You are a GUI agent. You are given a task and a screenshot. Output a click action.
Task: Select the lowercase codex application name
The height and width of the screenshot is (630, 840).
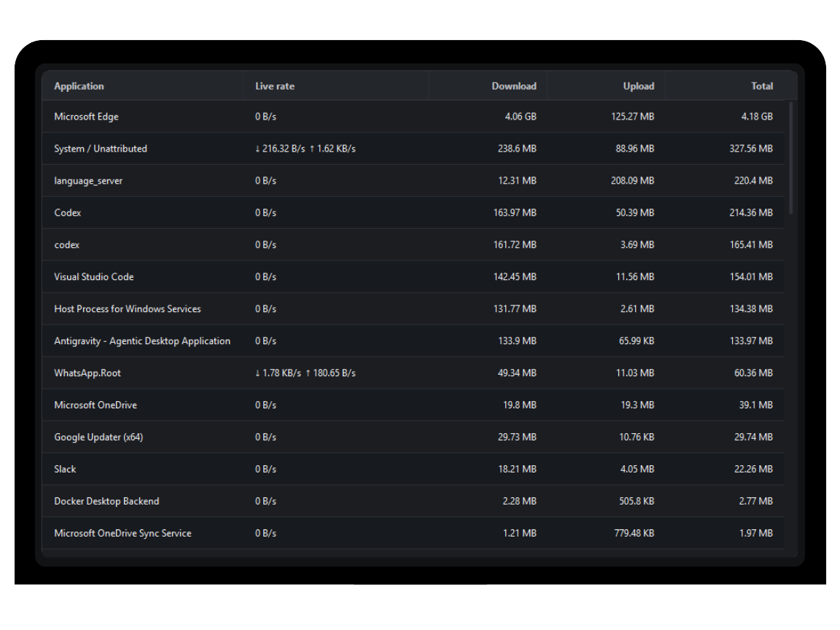point(66,245)
